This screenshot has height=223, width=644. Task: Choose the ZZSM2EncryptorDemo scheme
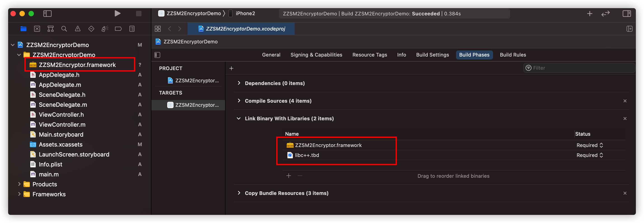190,14
